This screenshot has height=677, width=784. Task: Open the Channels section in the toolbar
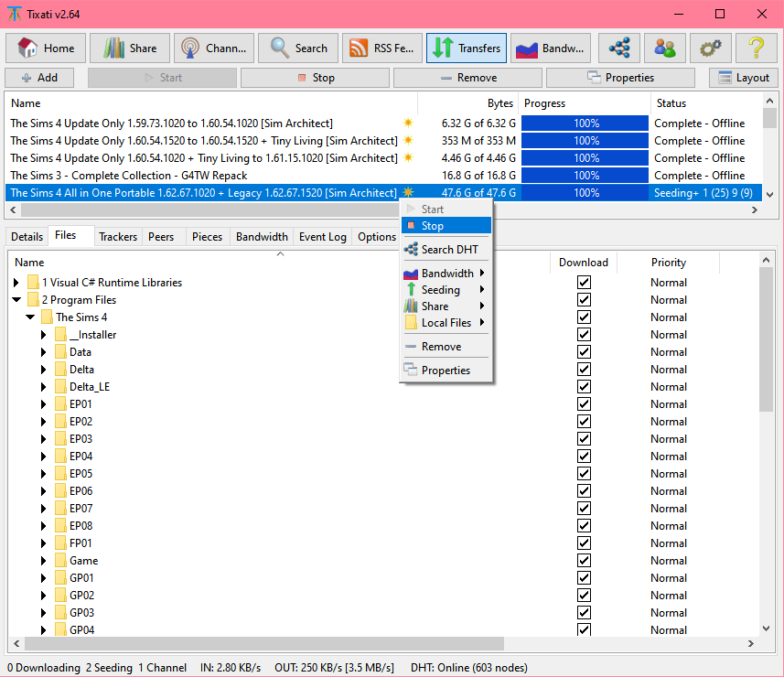pyautogui.click(x=214, y=48)
